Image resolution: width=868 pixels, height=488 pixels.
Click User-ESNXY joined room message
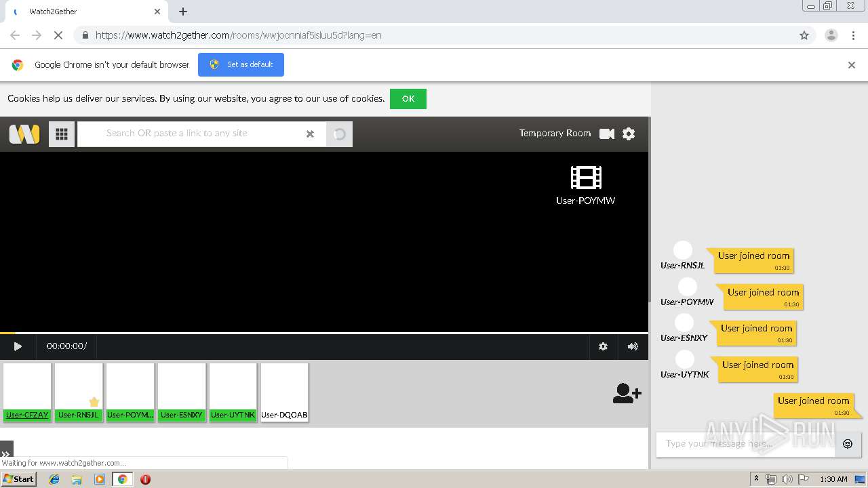coord(757,333)
